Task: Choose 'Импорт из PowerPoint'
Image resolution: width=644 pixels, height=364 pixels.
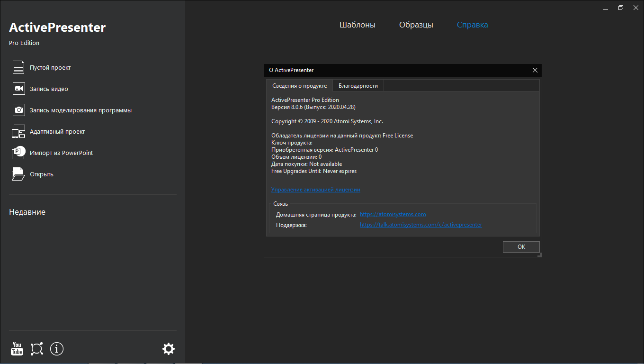Action: 61,153
